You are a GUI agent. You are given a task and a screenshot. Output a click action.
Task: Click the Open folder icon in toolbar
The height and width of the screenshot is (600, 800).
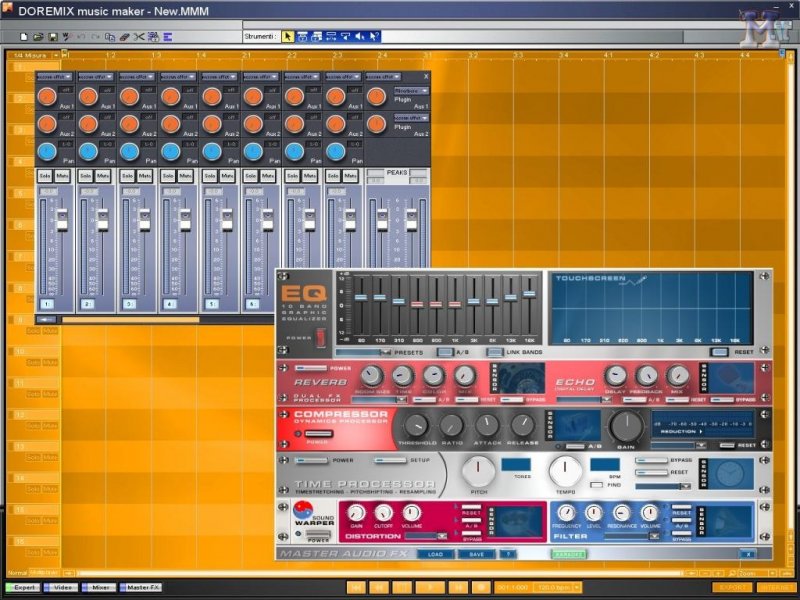[x=37, y=37]
